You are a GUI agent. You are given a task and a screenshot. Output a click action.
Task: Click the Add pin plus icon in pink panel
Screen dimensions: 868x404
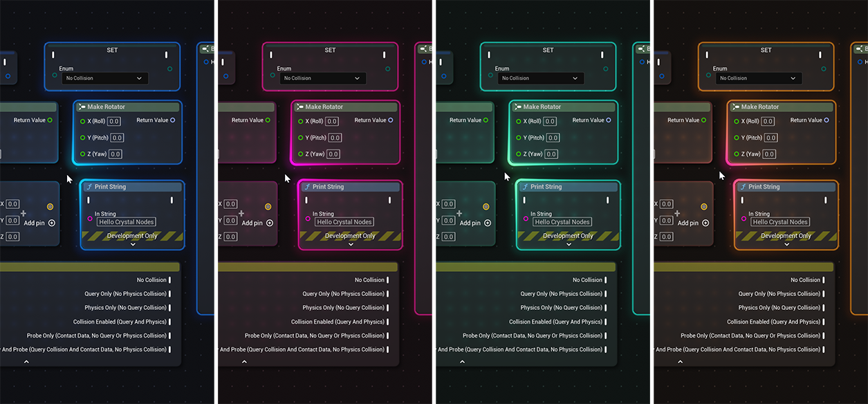[x=270, y=223]
